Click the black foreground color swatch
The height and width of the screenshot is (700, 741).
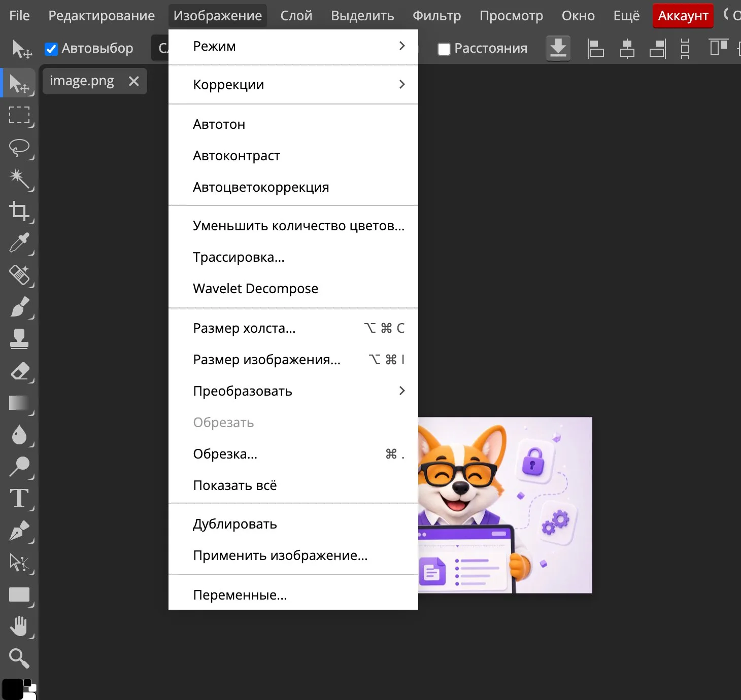pyautogui.click(x=12, y=689)
